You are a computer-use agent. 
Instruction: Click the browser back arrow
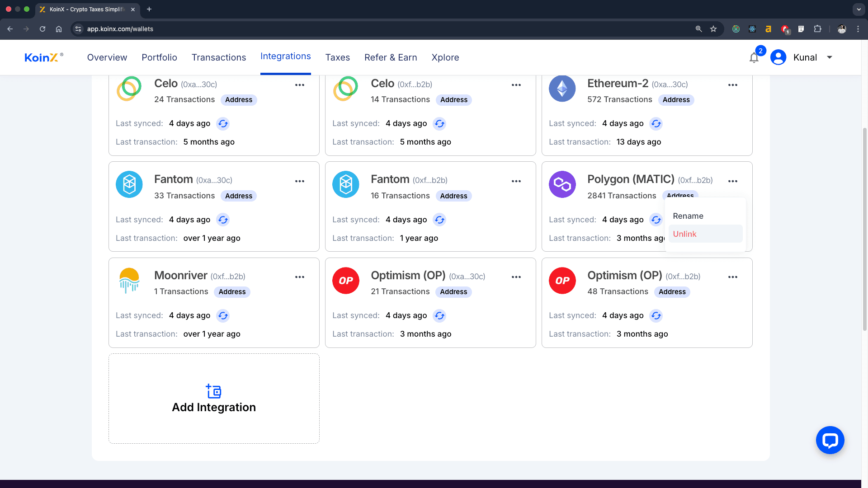tap(10, 29)
